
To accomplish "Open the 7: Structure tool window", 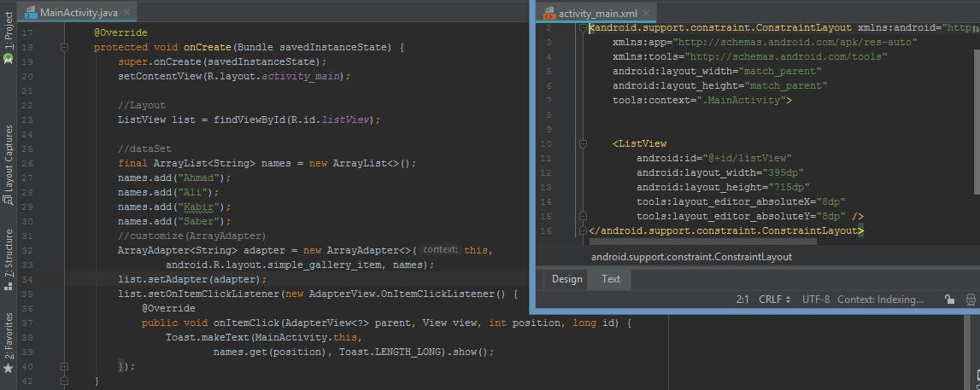I will pos(9,254).
